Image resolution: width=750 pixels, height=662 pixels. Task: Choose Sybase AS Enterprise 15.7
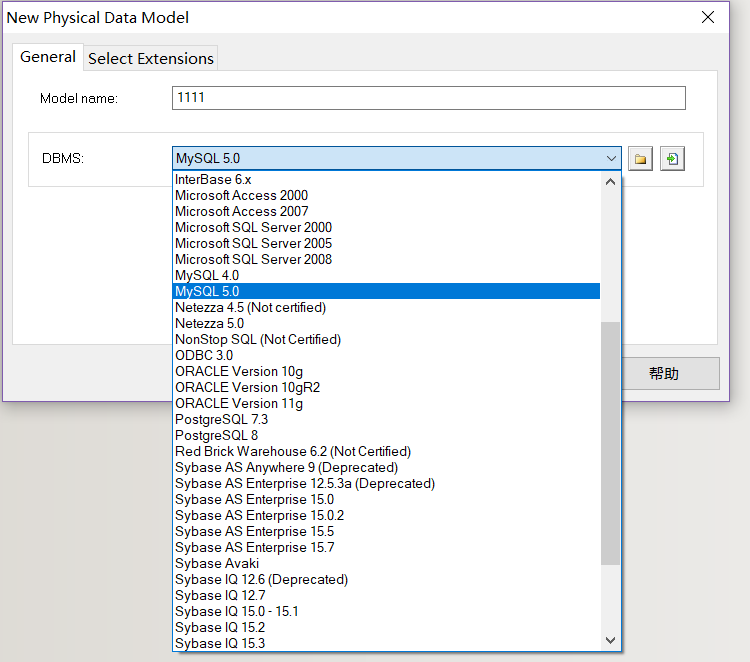254,547
